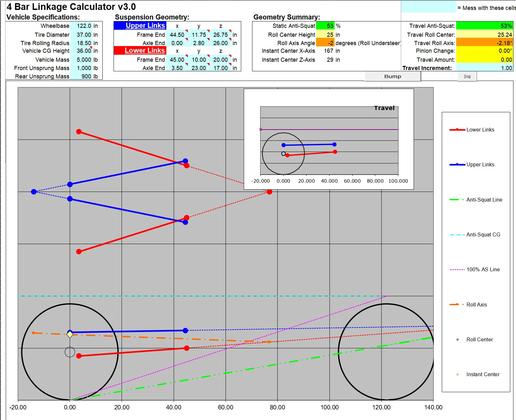Select Upper Links Frame End y value 11.75

point(199,35)
